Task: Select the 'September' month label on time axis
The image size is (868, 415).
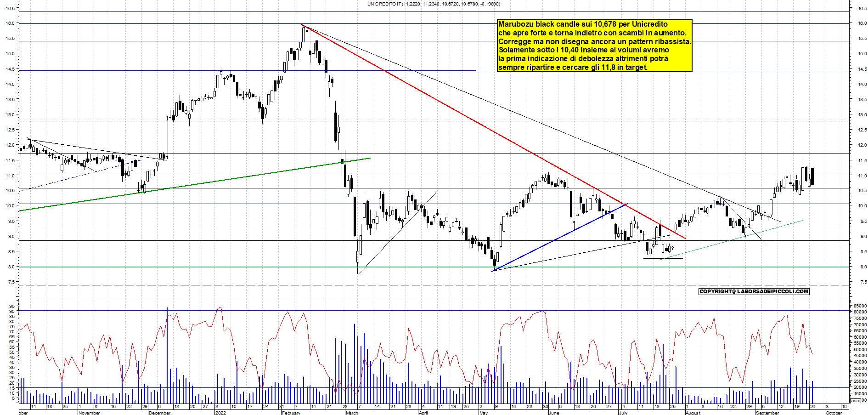Action: tap(767, 413)
